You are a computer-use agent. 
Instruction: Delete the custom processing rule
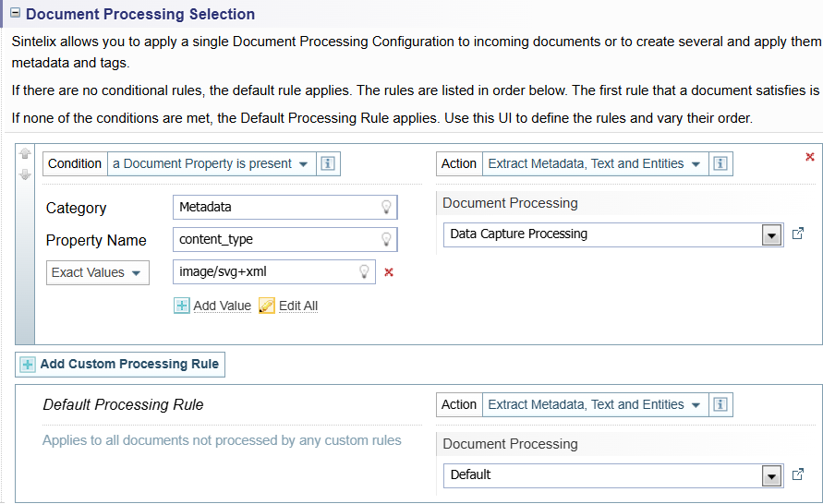click(810, 158)
